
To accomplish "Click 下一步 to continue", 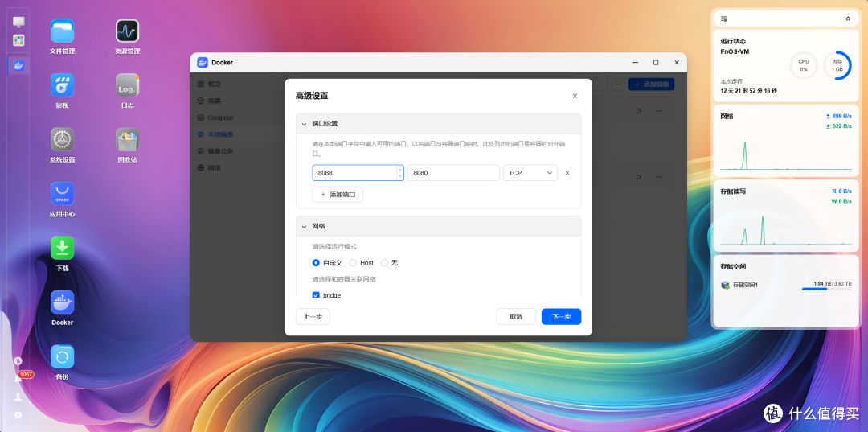I will [x=561, y=316].
